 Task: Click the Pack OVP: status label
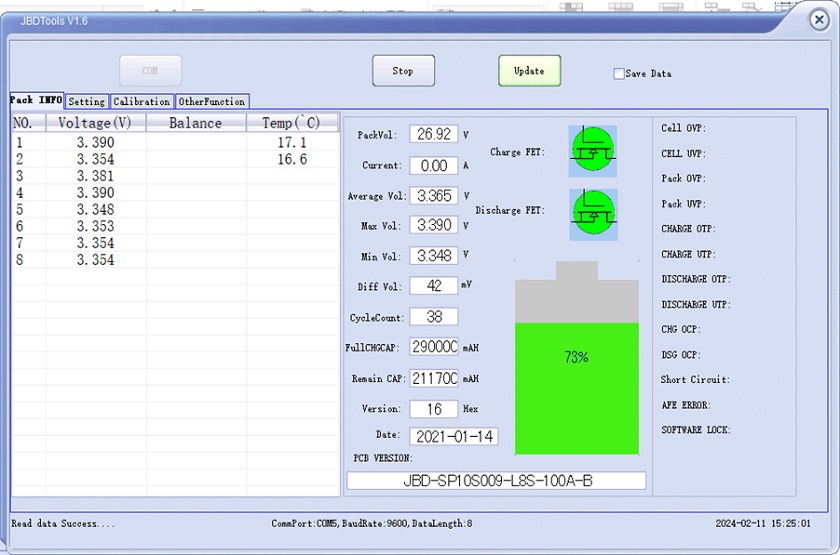(683, 178)
